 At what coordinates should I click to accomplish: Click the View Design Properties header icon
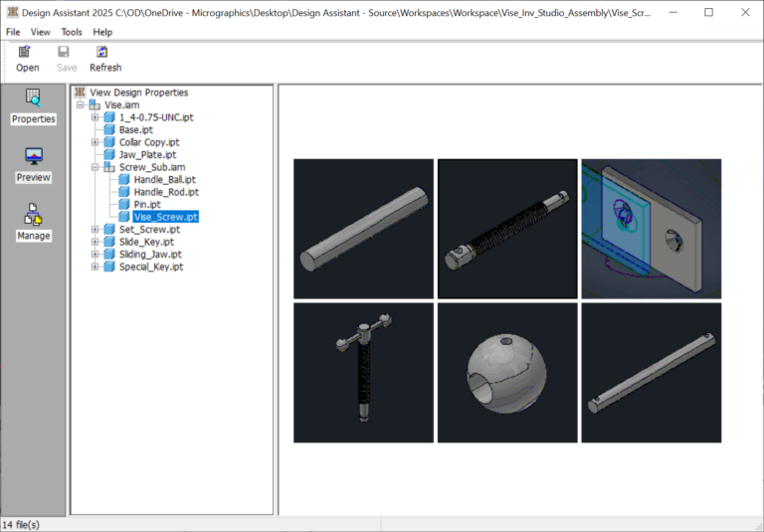[81, 92]
